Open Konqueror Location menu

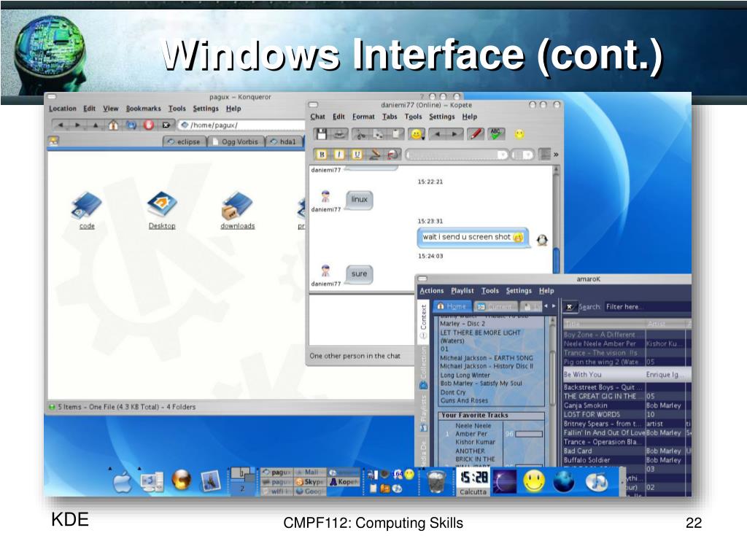pos(63,109)
